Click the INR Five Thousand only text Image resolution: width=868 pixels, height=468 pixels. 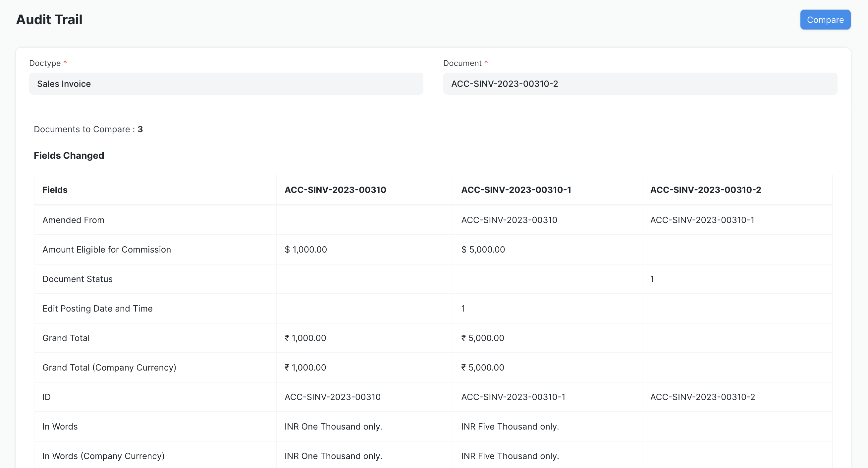point(510,426)
